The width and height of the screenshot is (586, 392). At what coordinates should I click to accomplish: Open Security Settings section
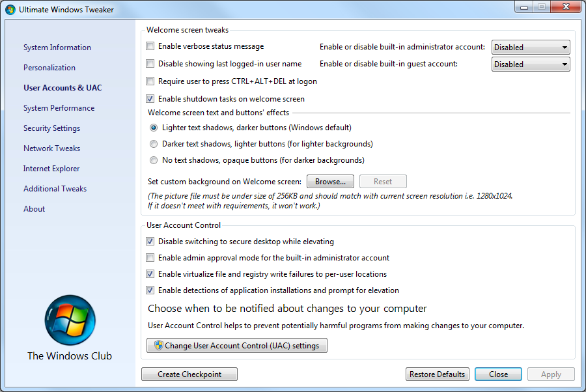coord(51,128)
